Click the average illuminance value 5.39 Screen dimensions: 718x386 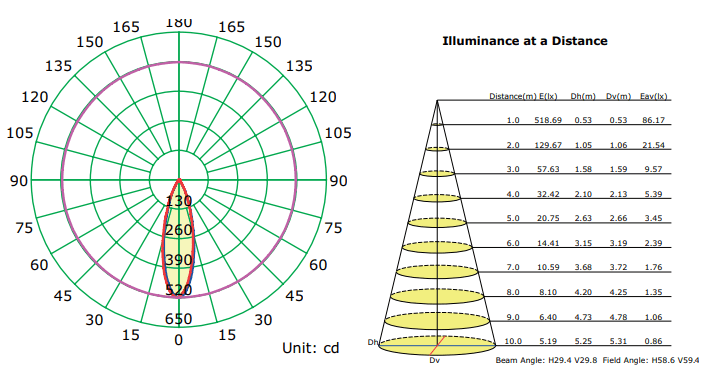(x=653, y=194)
